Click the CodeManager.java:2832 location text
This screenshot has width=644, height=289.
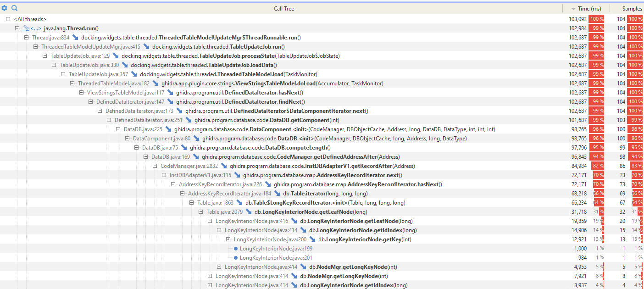tap(189, 166)
